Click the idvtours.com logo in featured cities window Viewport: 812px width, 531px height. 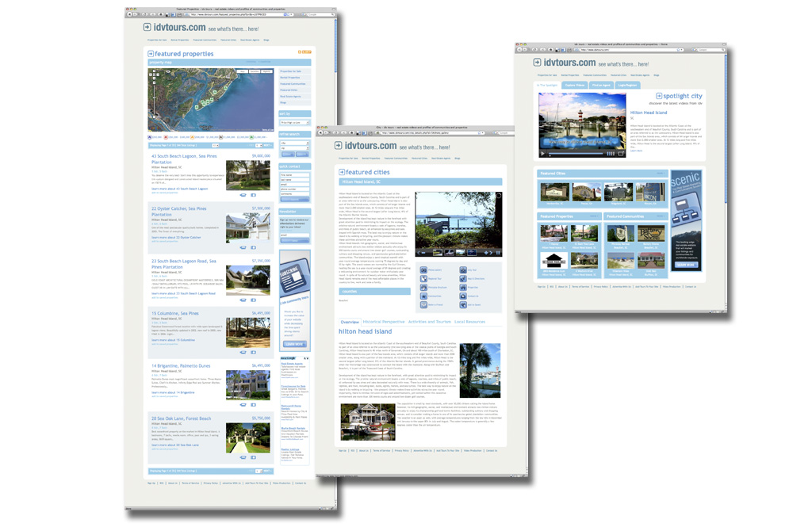tap(366, 146)
